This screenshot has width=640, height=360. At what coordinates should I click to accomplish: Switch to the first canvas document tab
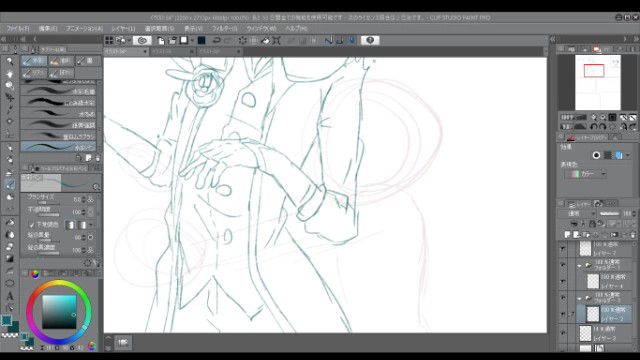[x=126, y=52]
